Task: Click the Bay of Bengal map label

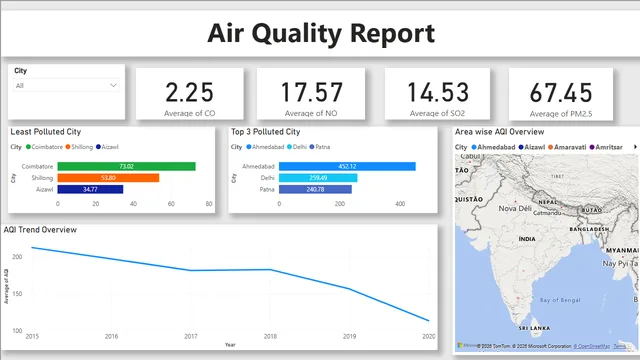Action: 560,300
